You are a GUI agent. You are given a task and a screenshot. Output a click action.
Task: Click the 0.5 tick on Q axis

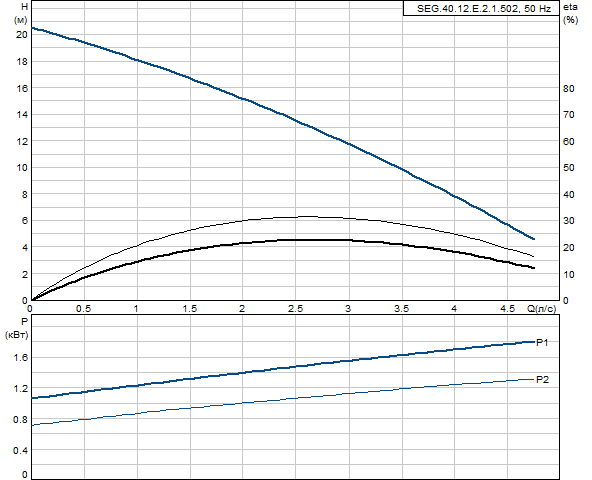(x=83, y=309)
